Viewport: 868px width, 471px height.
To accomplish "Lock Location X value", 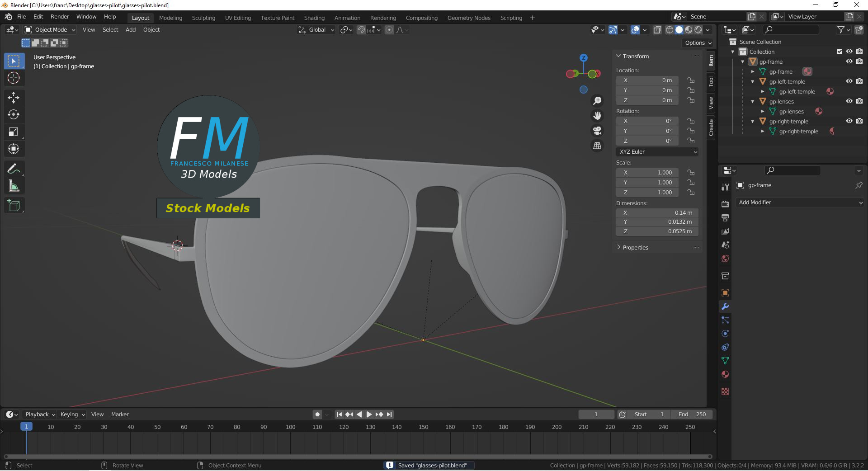I will [691, 80].
